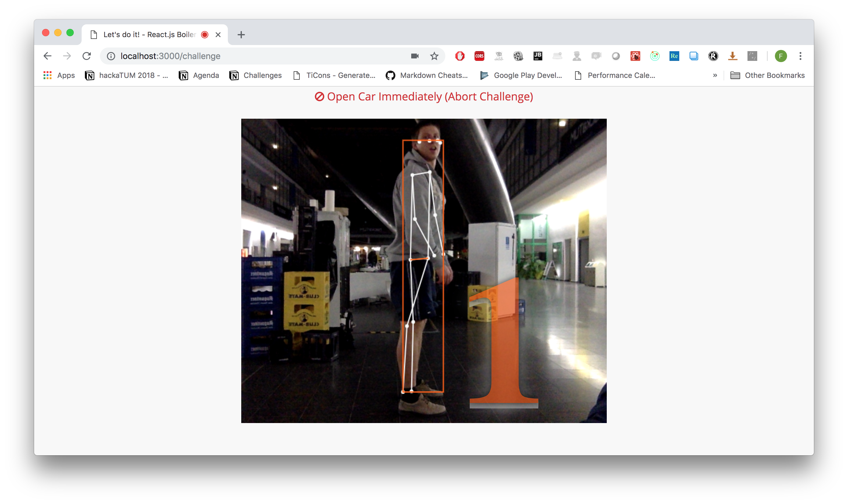848x504 pixels.
Task: Open the green F profile avatar
Action: 781,56
